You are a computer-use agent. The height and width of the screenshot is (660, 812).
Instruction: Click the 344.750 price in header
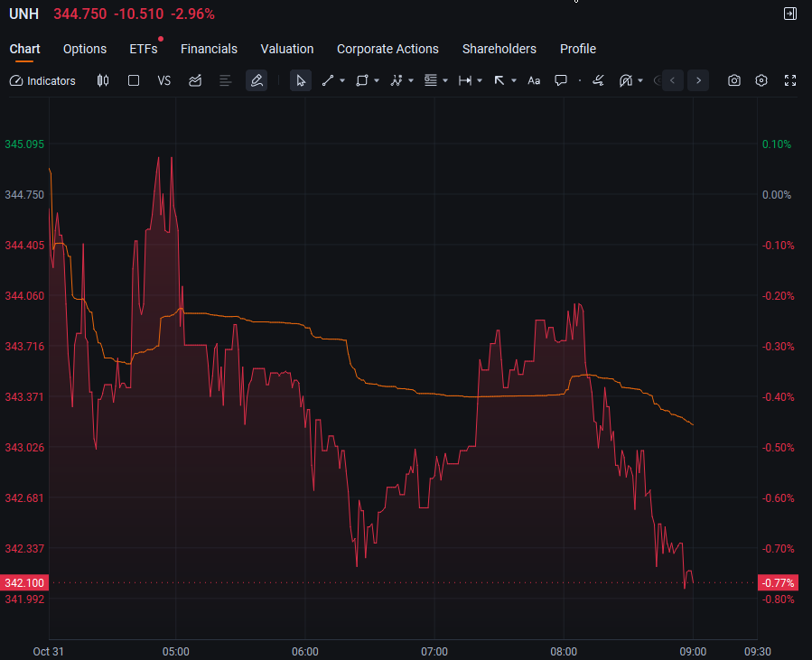click(x=80, y=14)
